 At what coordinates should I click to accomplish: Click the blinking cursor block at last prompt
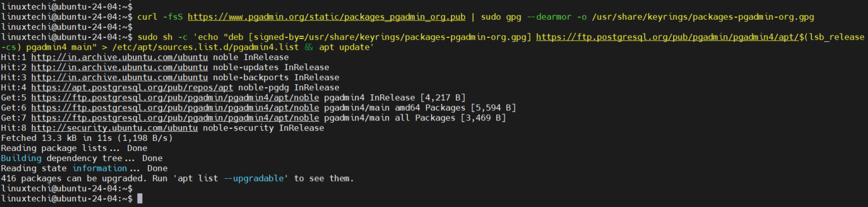pyautogui.click(x=140, y=199)
